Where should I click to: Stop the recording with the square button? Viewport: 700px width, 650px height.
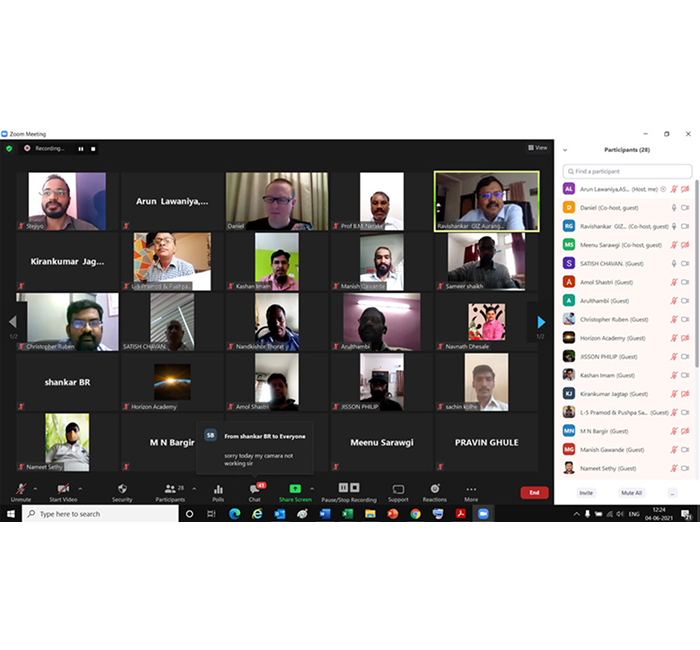[94, 148]
